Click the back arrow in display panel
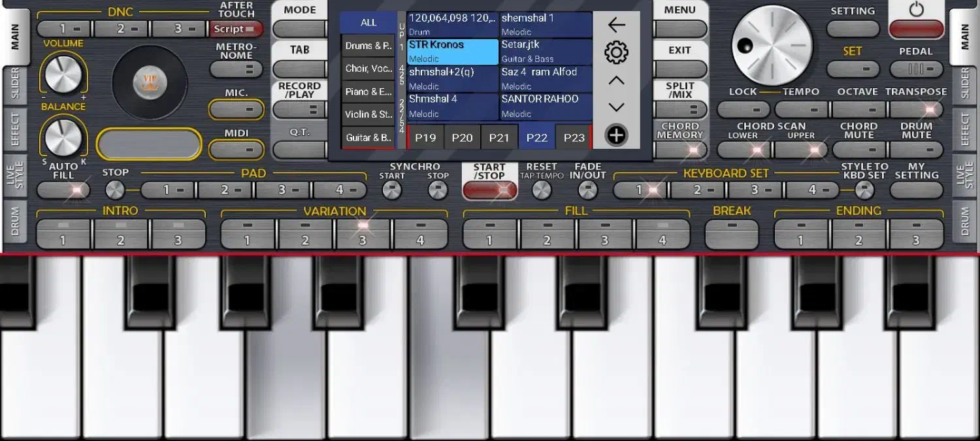 [616, 25]
